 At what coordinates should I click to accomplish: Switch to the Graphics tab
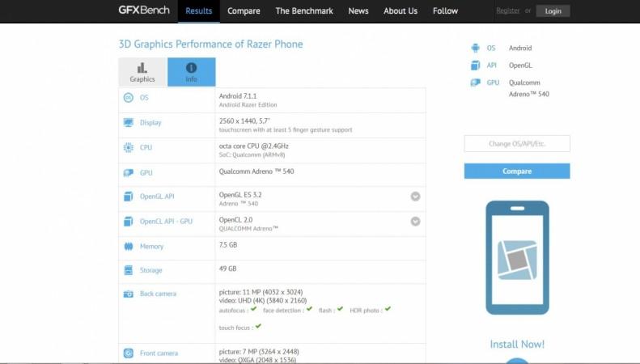(142, 72)
